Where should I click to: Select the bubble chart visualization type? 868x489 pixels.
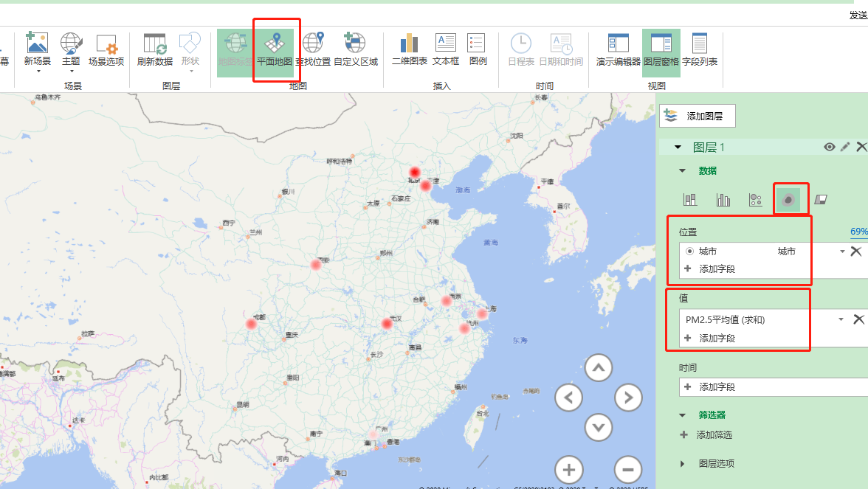(x=755, y=198)
